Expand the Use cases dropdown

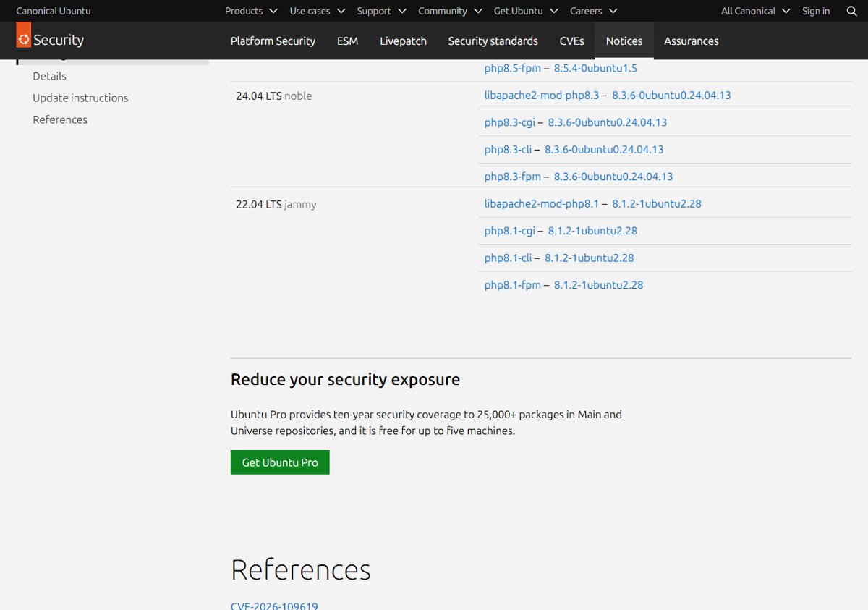coord(318,11)
